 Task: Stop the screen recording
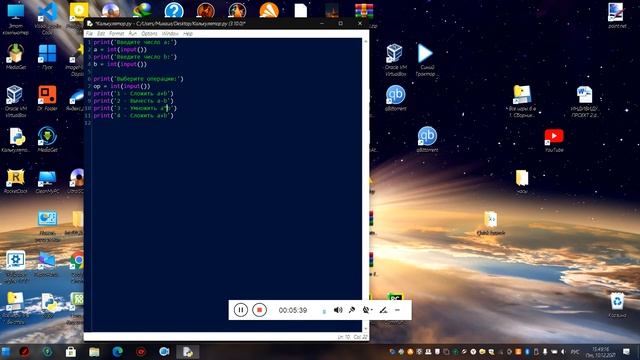pos(259,310)
